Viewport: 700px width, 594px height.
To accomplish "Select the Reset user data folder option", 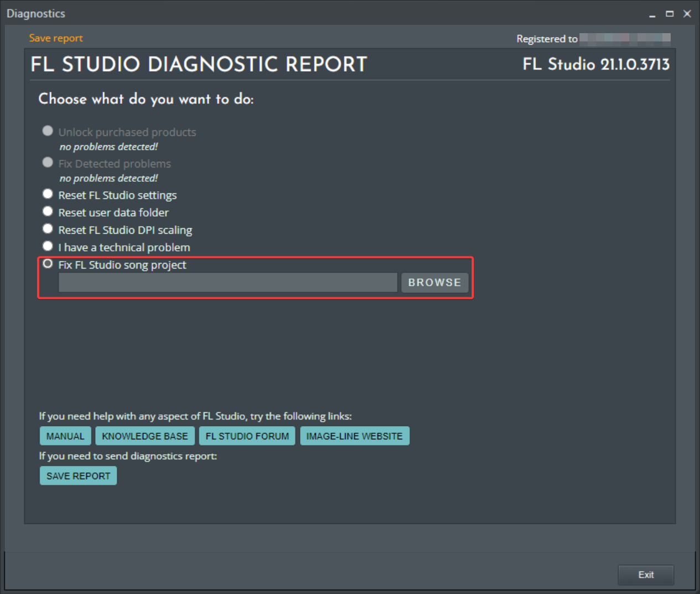I will coord(48,211).
